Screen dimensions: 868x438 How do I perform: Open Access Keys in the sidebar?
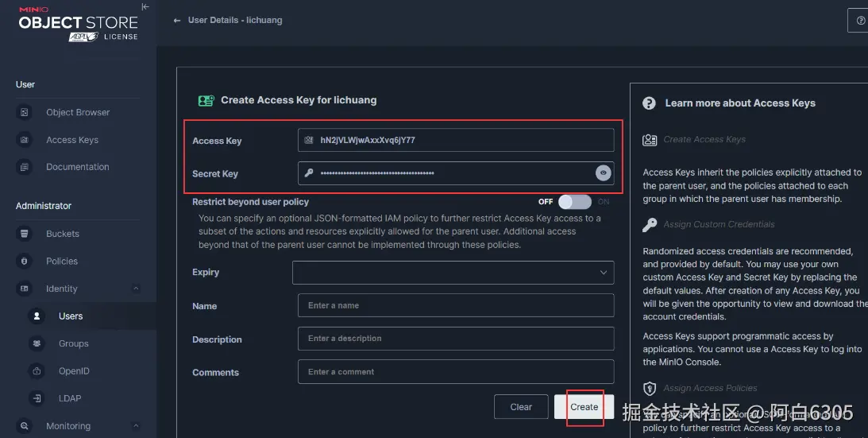[x=72, y=140]
